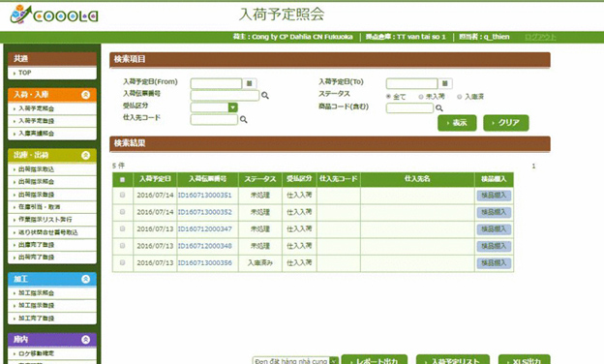Click search magnifier next to 仕入先コード field
Viewport: 604px width, 364px height.
[244, 120]
